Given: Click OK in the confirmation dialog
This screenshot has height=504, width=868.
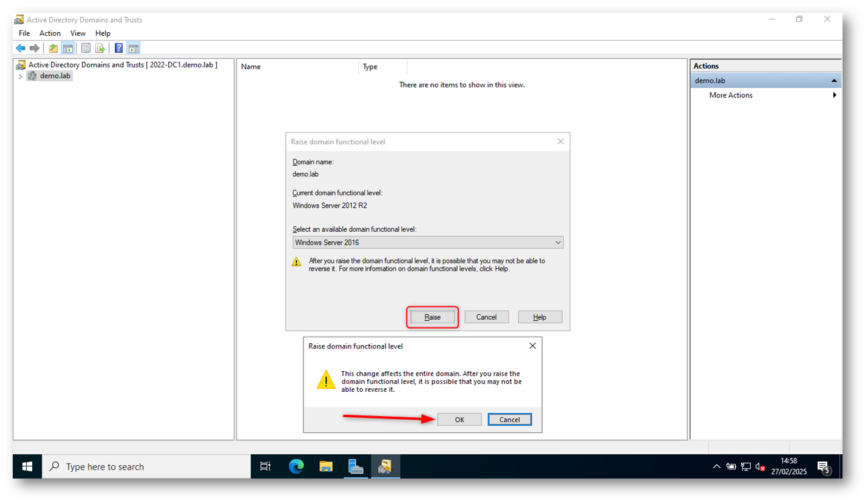Looking at the screenshot, I should click(x=459, y=420).
